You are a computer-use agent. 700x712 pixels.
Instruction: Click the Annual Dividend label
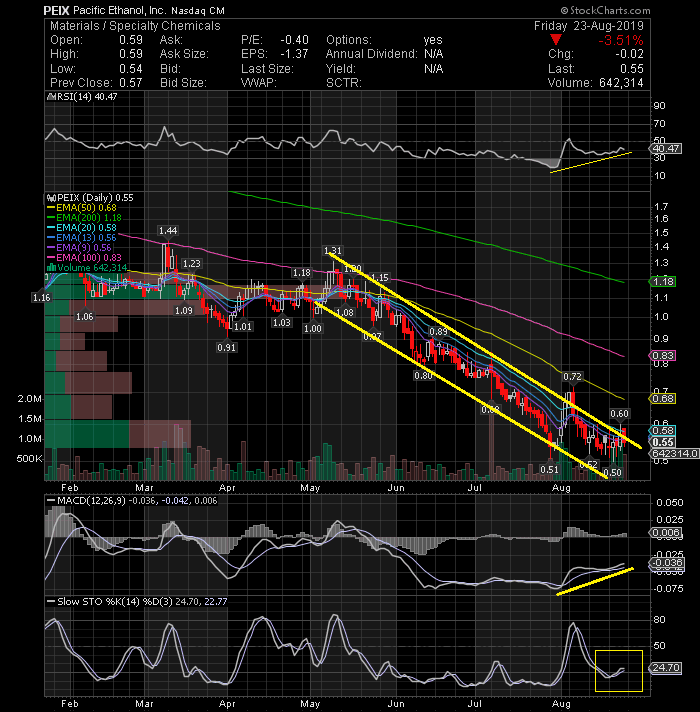point(371,54)
